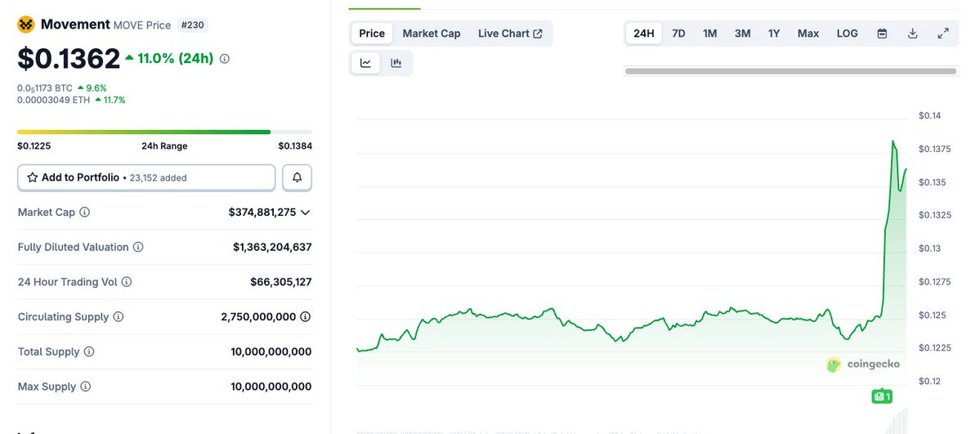Switch to candlestick chart icon
The image size is (980, 434).
pos(396,63)
